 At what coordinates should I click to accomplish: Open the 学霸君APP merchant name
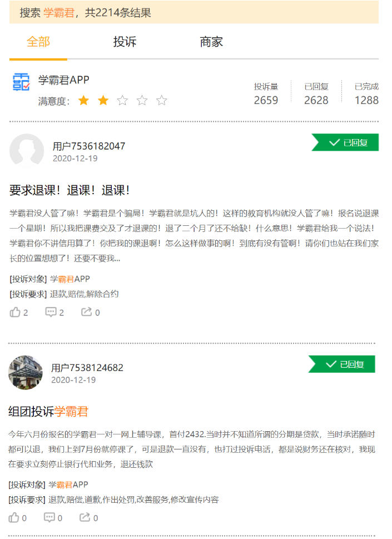(x=63, y=80)
